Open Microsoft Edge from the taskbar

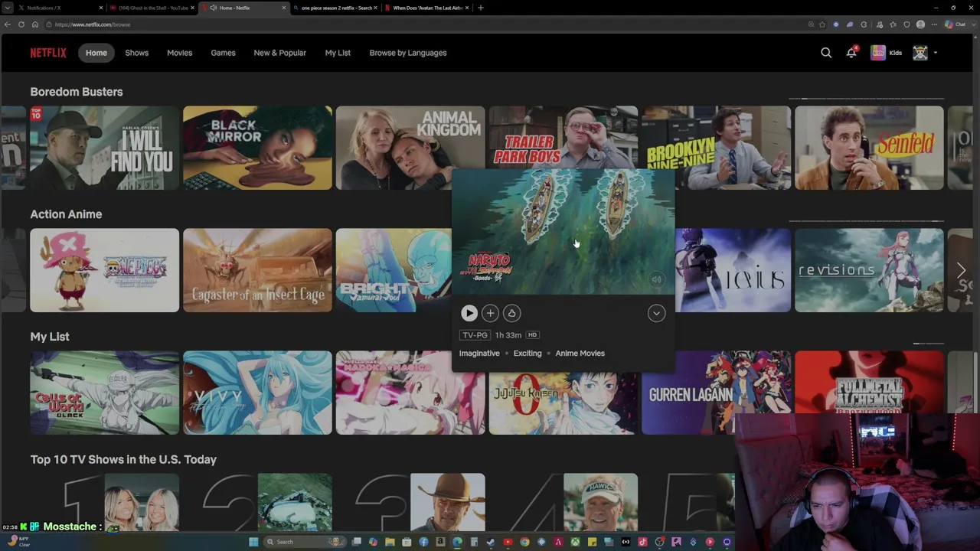[x=457, y=542]
